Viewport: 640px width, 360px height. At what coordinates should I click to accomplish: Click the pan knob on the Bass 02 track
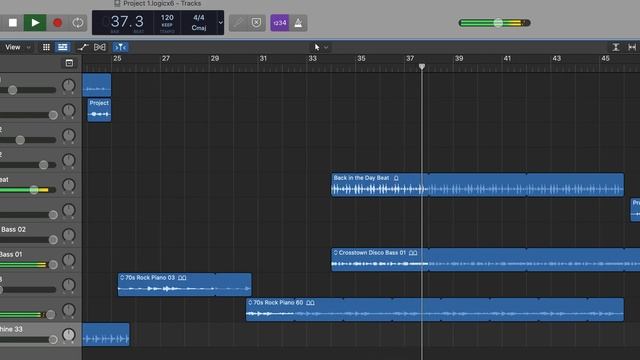pos(69,235)
